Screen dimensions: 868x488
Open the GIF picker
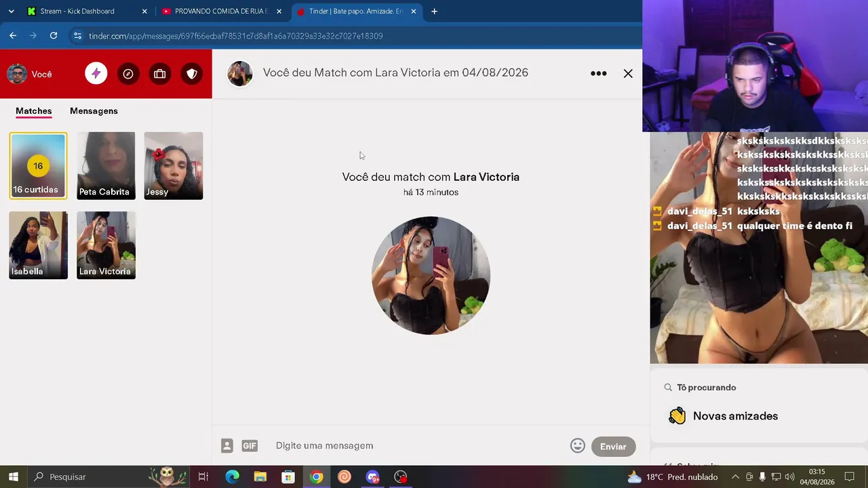tap(250, 445)
